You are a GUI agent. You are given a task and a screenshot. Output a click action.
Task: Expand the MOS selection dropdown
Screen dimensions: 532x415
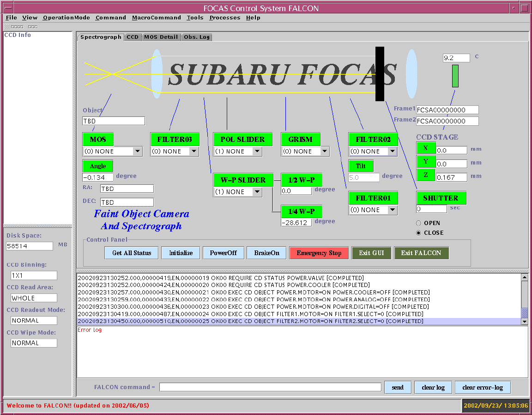(137, 151)
